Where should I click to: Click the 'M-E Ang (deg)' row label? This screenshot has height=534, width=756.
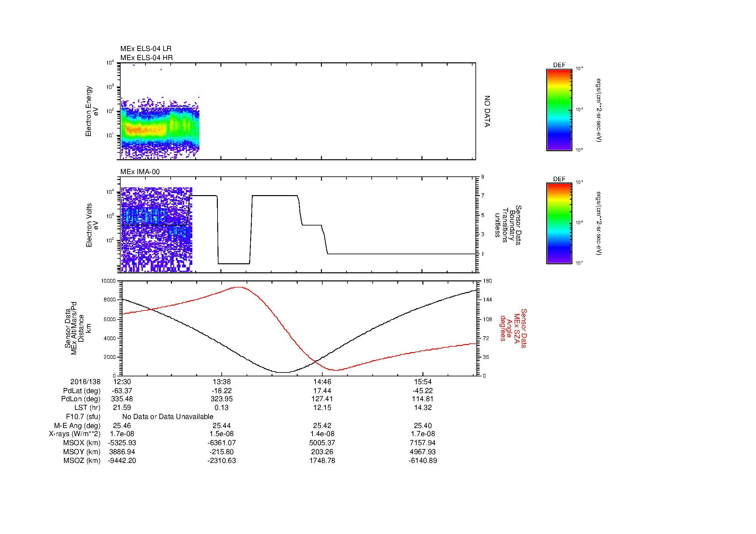[77, 425]
